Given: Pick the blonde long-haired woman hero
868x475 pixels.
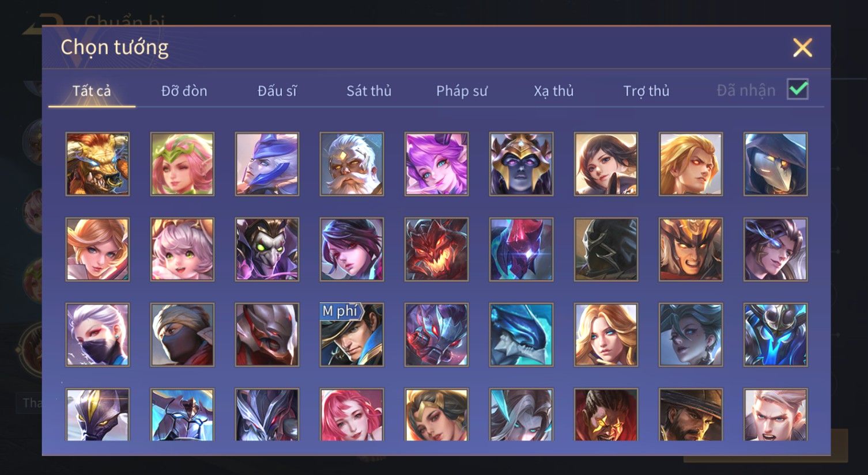Looking at the screenshot, I should click(606, 335).
